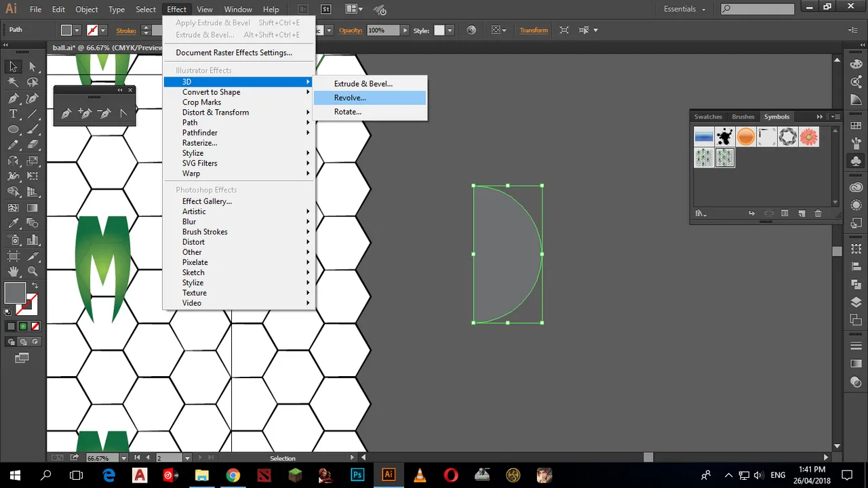Viewport: 868px width, 488px height.
Task: Select the Column Graph tool
Action: tap(33, 239)
